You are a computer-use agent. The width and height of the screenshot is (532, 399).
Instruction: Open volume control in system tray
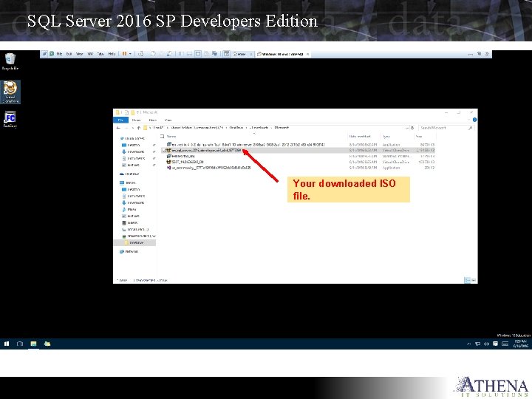(486, 344)
